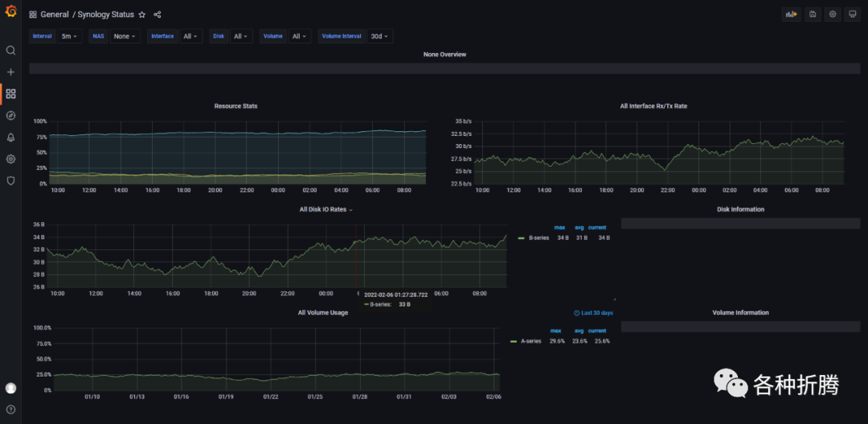Click the A-series legend color swatch
The height and width of the screenshot is (424, 868).
[514, 341]
